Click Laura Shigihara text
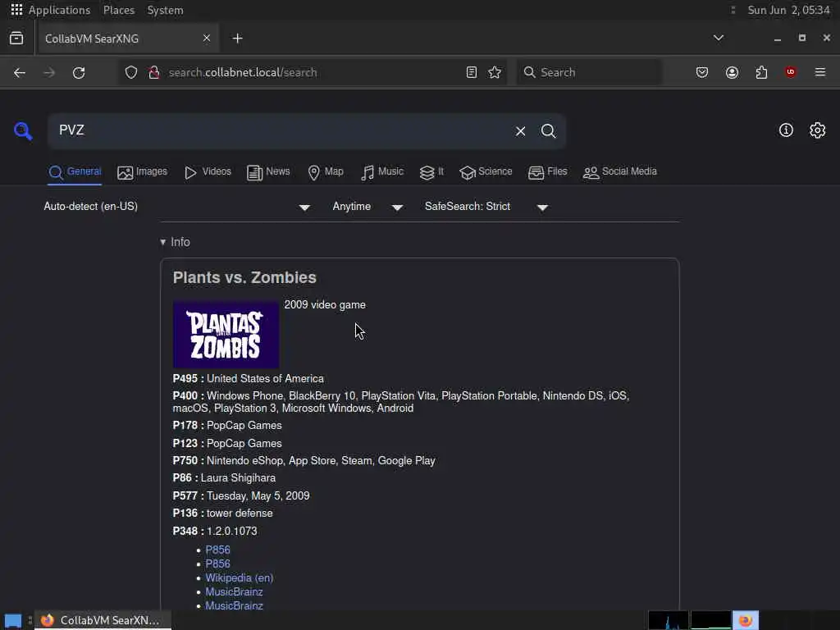Viewport: 840px width, 630px height. point(239,478)
